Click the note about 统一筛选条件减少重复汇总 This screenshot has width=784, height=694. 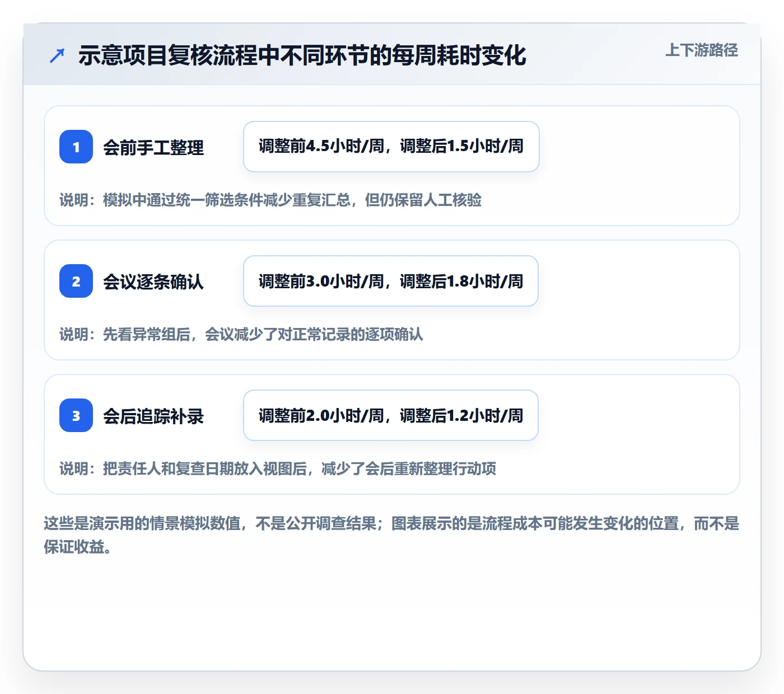click(x=270, y=200)
